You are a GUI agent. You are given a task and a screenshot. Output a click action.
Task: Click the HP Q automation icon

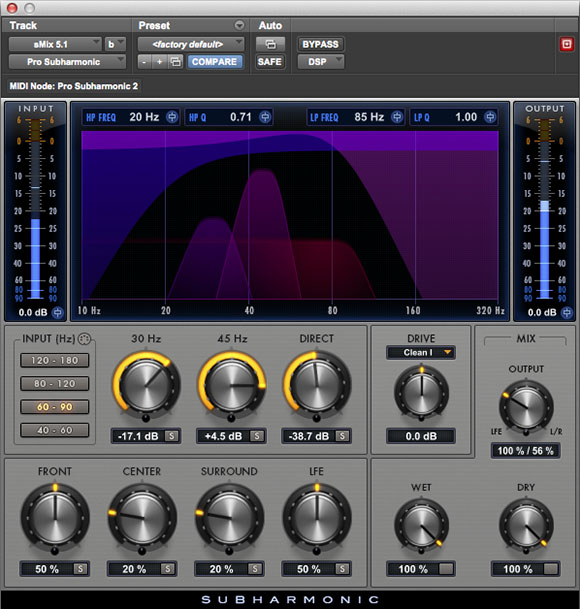265,117
